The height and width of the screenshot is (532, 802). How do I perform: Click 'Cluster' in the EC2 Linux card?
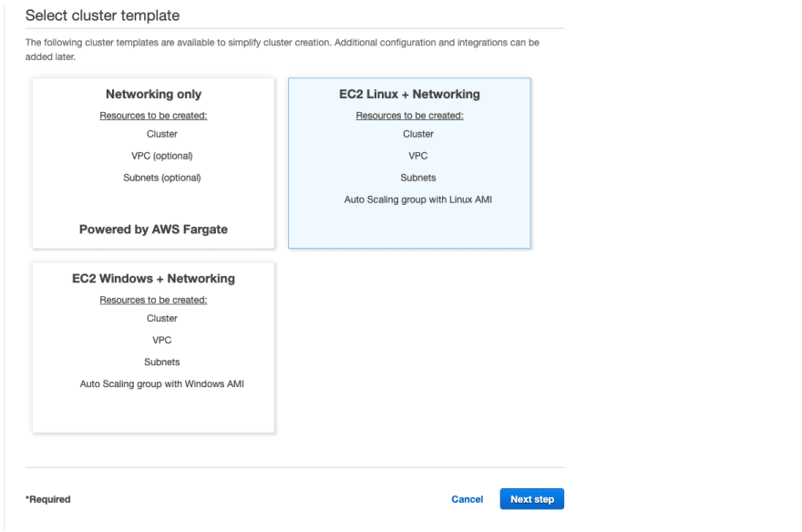(x=418, y=134)
